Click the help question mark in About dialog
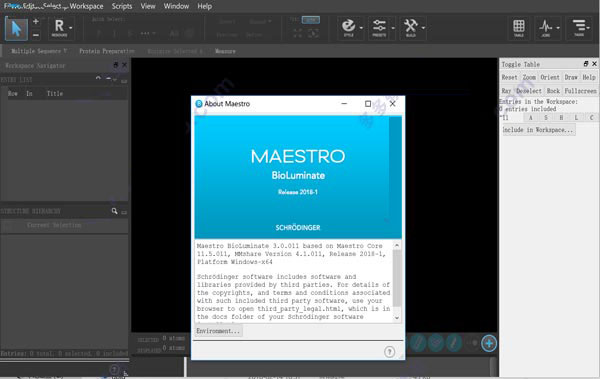 pyautogui.click(x=389, y=351)
